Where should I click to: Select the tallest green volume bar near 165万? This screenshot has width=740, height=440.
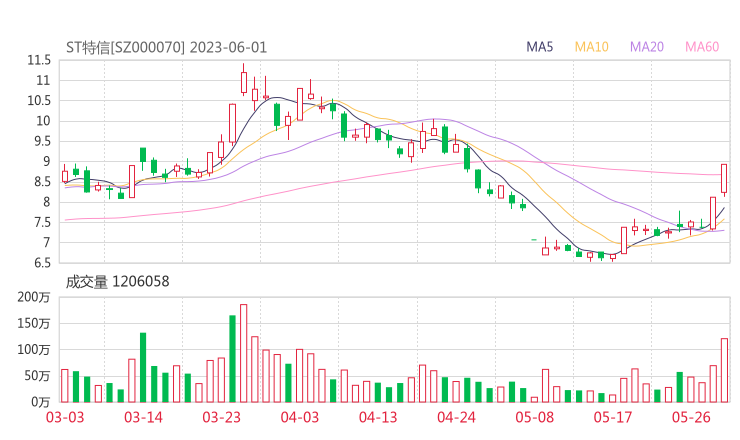click(x=232, y=359)
